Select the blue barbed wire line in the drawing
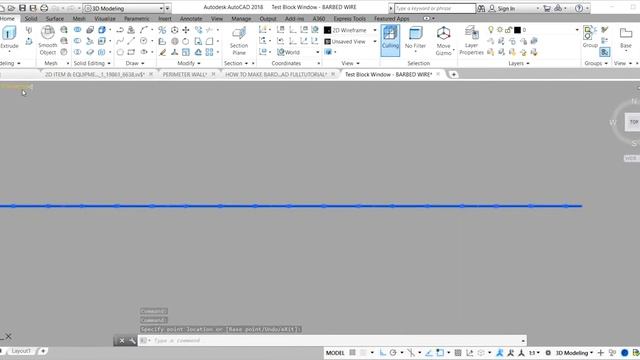This screenshot has height=360, width=640. coord(291,206)
